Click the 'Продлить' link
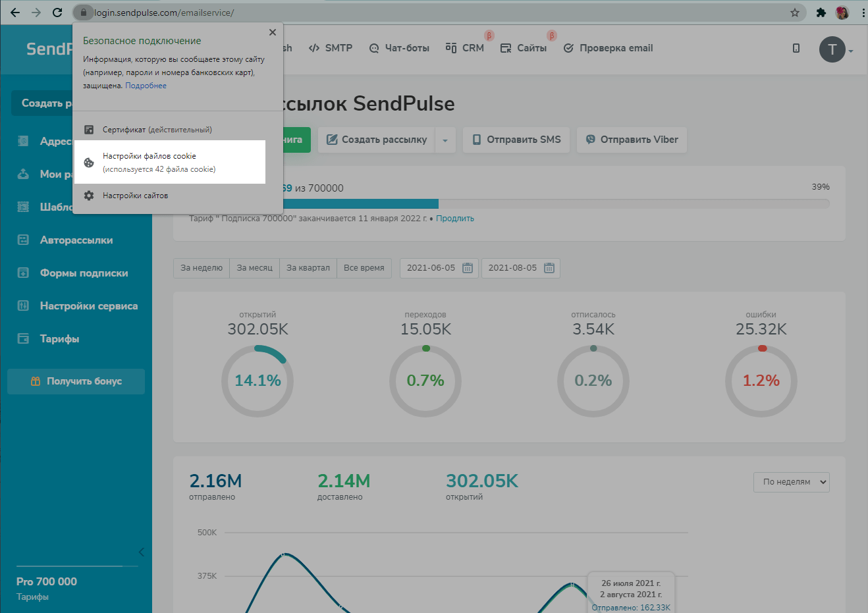Image resolution: width=868 pixels, height=613 pixels. click(455, 219)
